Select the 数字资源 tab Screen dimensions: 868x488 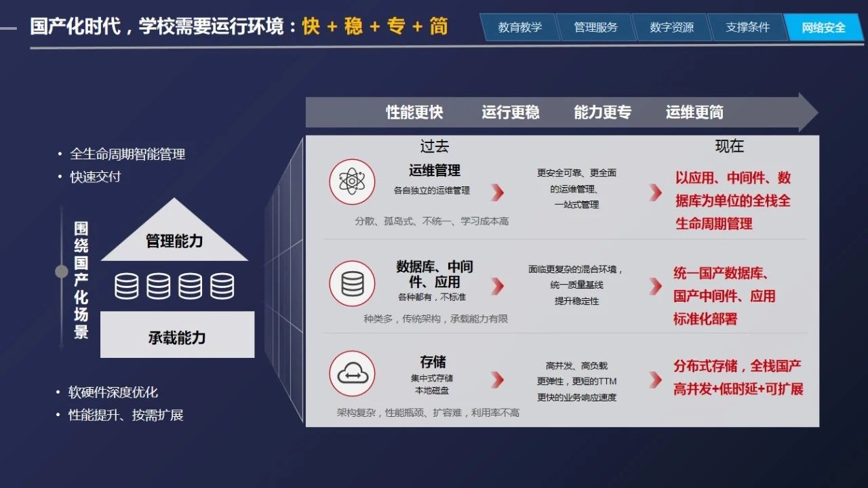[671, 28]
